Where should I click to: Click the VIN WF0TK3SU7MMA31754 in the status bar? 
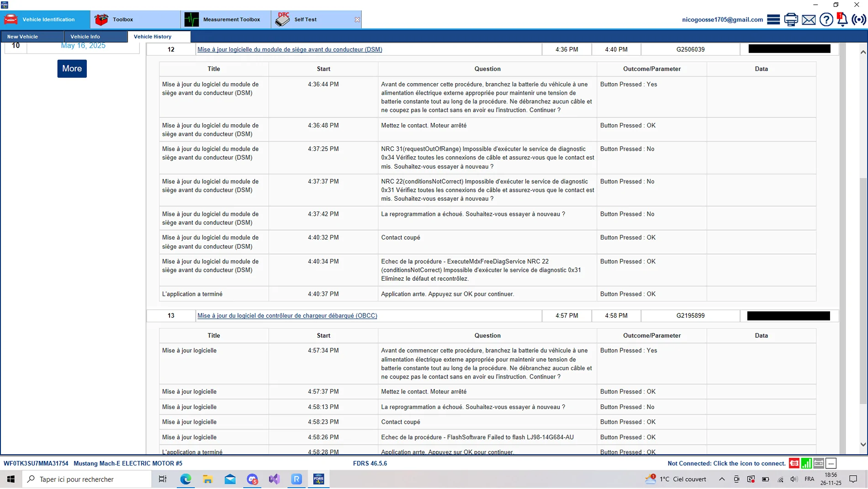click(x=36, y=463)
